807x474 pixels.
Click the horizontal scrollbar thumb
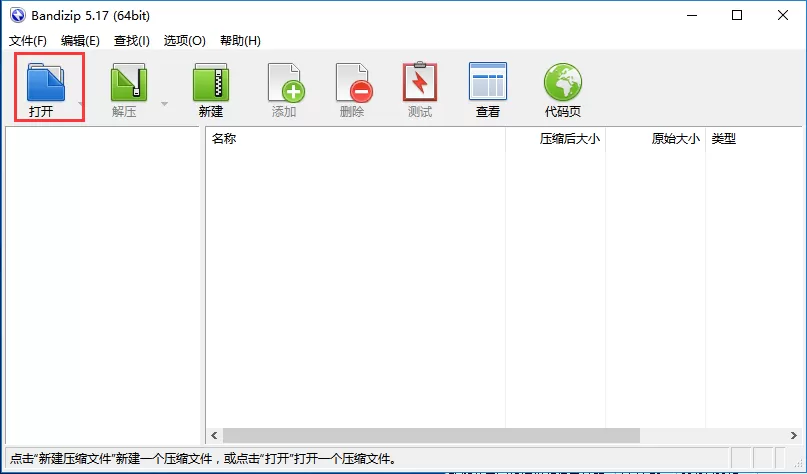(x=431, y=435)
